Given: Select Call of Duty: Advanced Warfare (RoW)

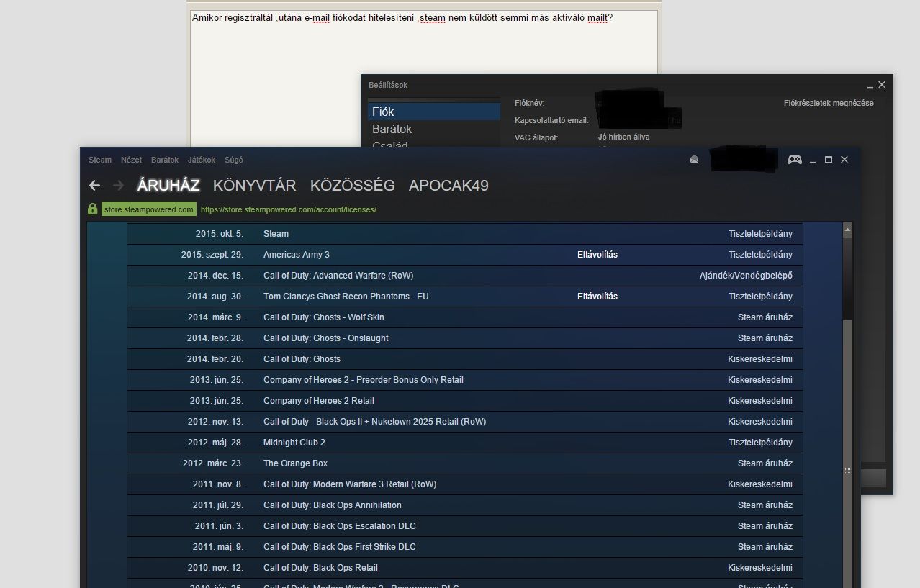Looking at the screenshot, I should coord(338,276).
